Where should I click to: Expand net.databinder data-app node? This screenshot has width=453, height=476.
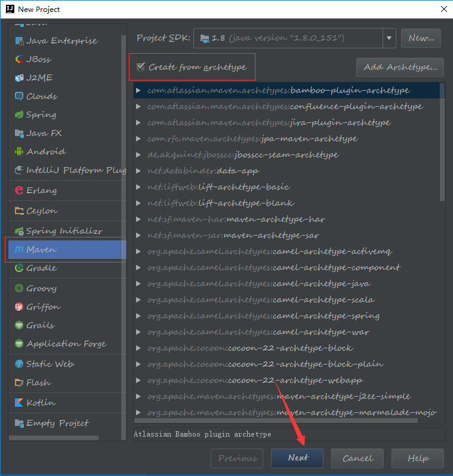click(138, 171)
